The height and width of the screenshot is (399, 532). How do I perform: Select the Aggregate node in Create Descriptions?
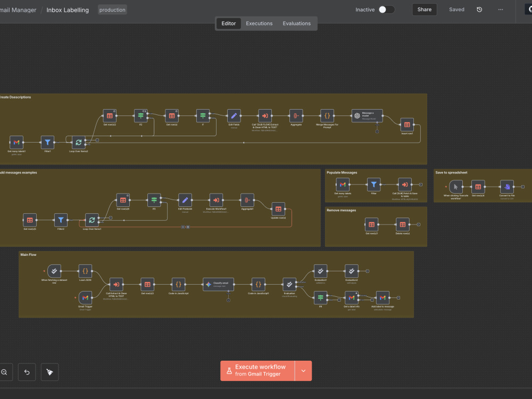pyautogui.click(x=296, y=115)
